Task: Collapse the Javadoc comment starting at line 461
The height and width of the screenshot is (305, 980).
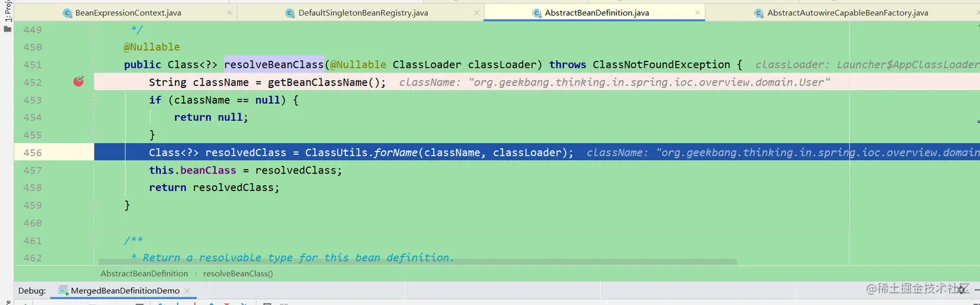Action: click(94, 240)
